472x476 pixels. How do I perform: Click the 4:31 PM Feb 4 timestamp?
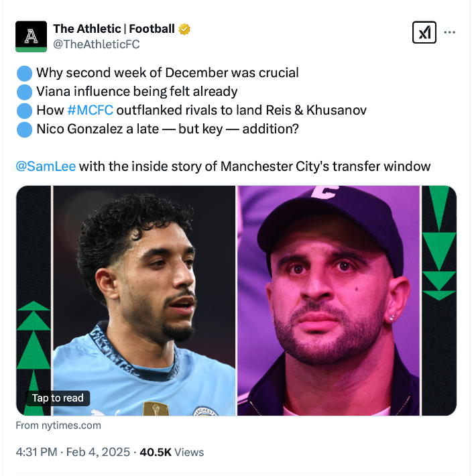[x=72, y=452]
